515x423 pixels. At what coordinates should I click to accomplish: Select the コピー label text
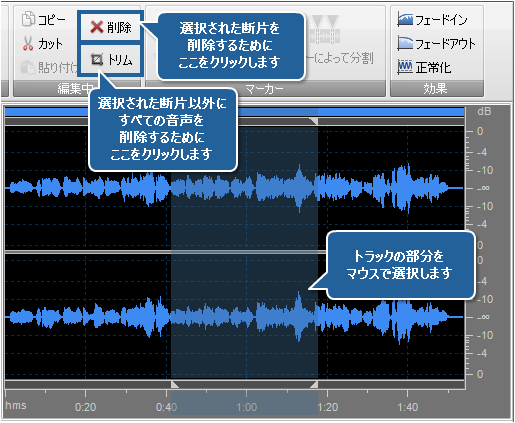tap(52, 20)
